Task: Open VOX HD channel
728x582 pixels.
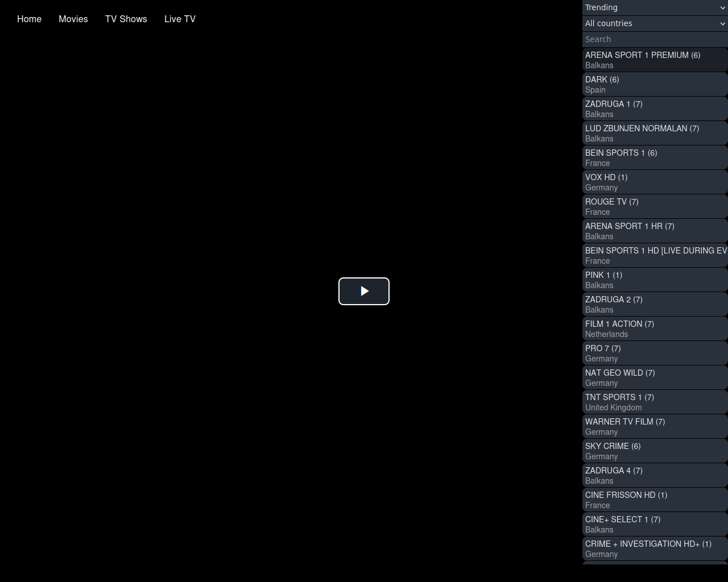Action: 655,182
